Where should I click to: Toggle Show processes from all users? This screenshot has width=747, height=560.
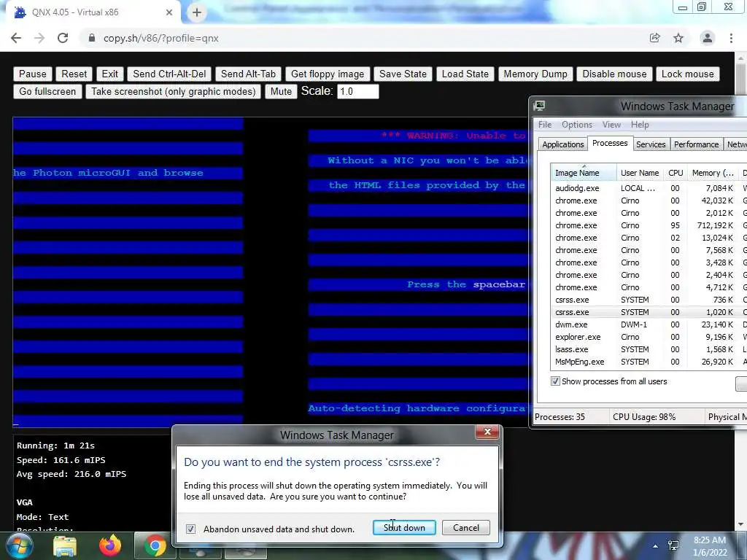click(555, 381)
